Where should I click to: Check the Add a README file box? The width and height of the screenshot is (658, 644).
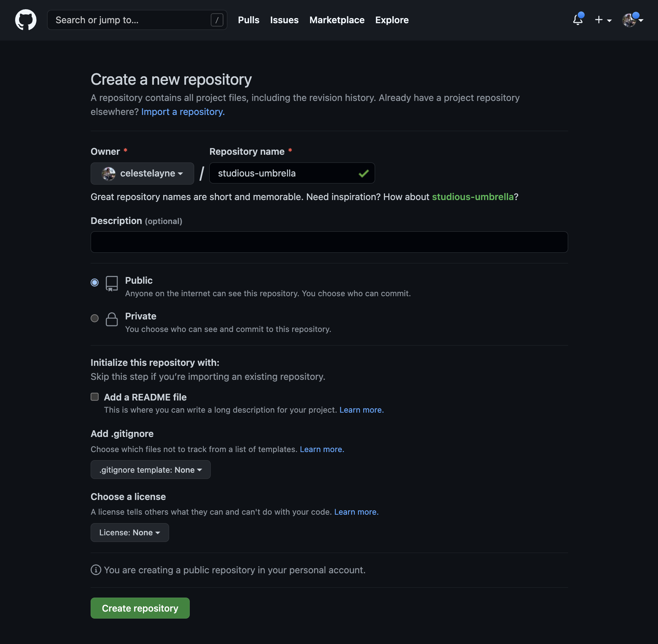[x=95, y=396]
